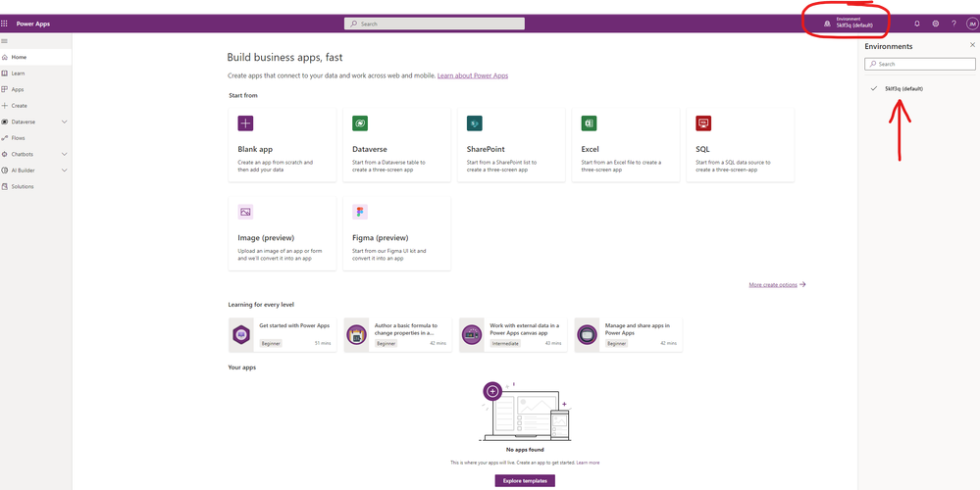
Task: Click the Apps icon in sidebar
Action: 4,89
